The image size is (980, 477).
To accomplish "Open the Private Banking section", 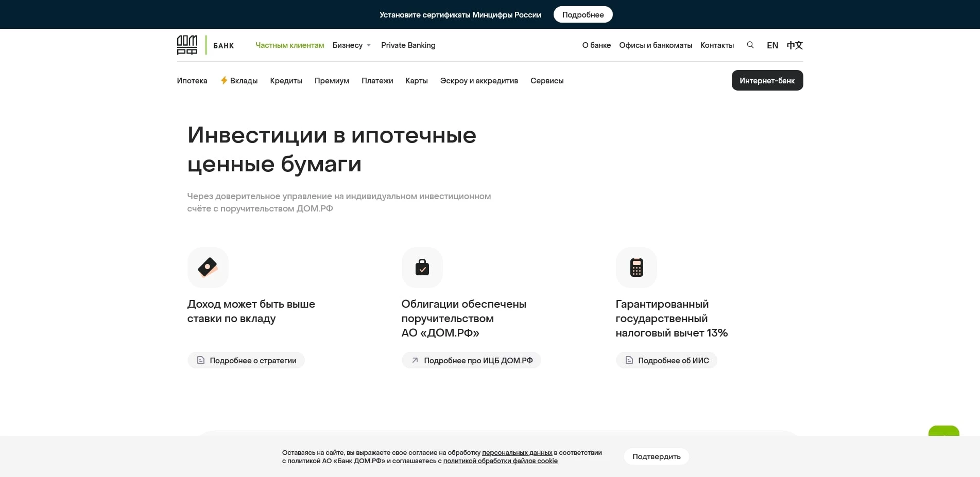I will click(x=408, y=45).
